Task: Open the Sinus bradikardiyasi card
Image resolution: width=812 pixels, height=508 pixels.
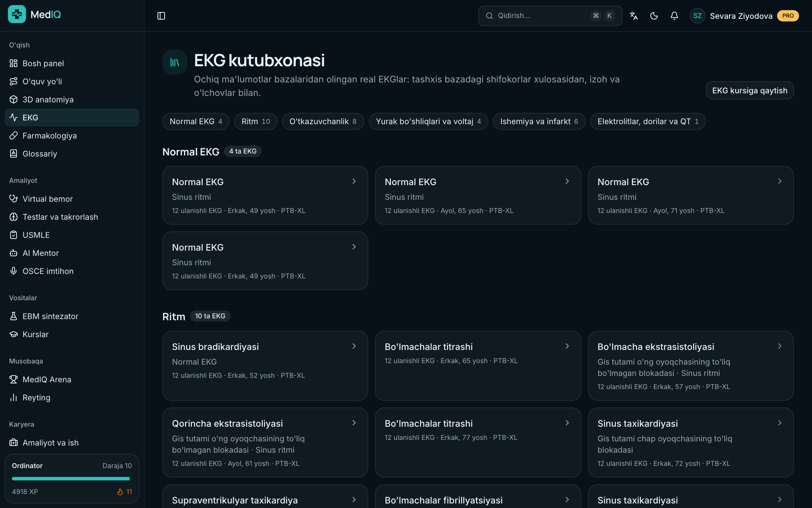Action: [265, 366]
